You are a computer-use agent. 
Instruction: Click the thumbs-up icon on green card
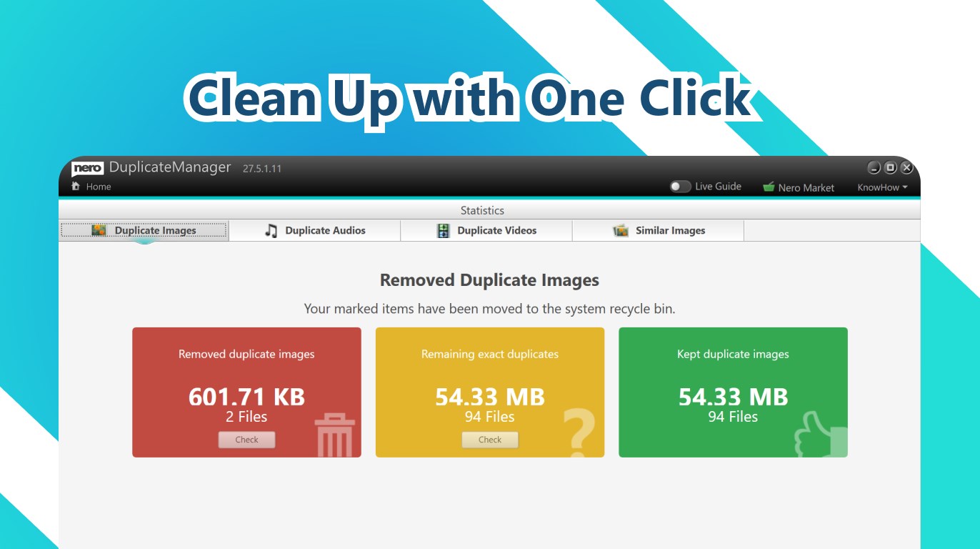pyautogui.click(x=821, y=434)
